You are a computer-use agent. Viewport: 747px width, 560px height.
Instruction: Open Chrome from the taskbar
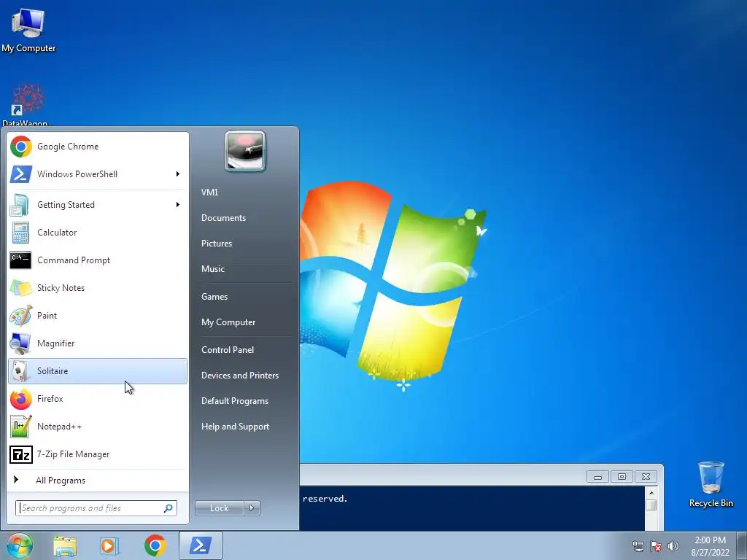point(155,545)
